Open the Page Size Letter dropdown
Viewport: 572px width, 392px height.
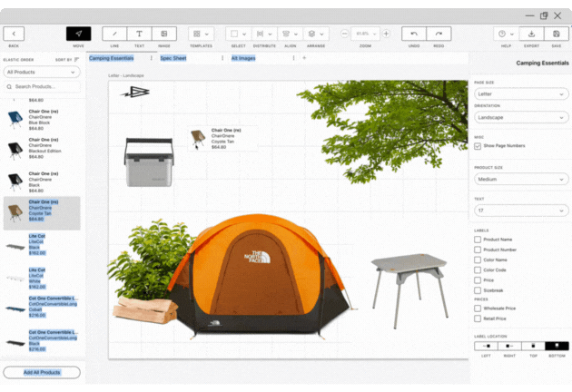(x=521, y=94)
